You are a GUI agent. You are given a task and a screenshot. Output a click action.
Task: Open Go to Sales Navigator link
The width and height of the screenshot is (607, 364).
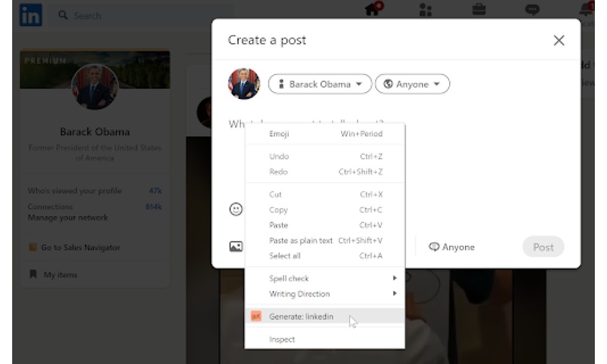click(x=81, y=247)
